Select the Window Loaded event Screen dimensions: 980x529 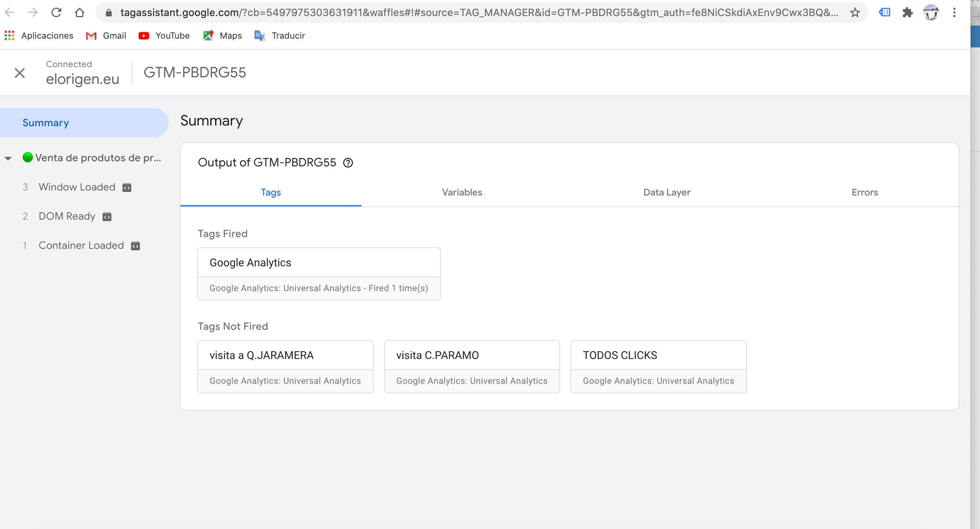coord(77,187)
